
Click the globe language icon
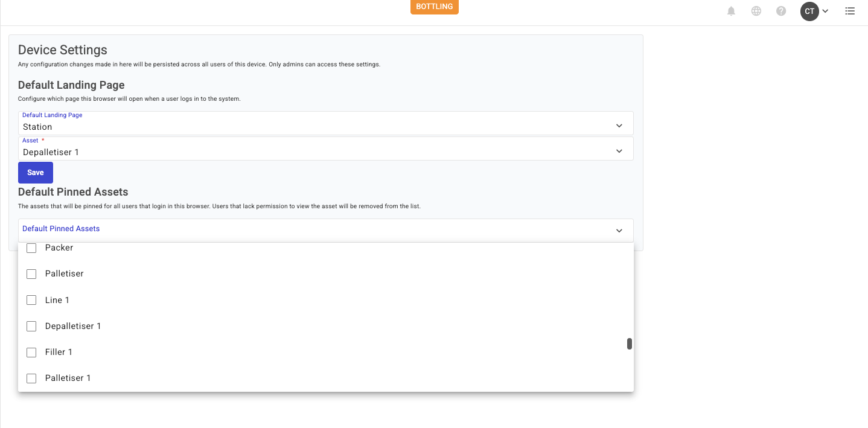756,11
